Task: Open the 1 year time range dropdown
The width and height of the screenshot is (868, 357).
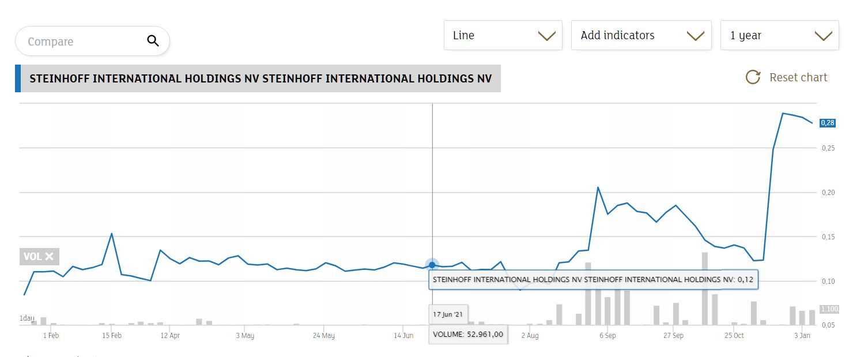Action: point(779,35)
